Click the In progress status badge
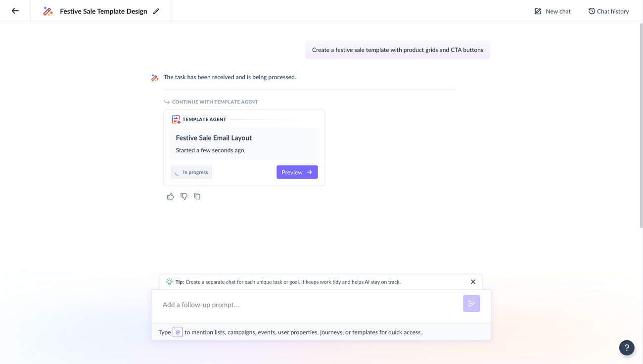 pyautogui.click(x=191, y=172)
